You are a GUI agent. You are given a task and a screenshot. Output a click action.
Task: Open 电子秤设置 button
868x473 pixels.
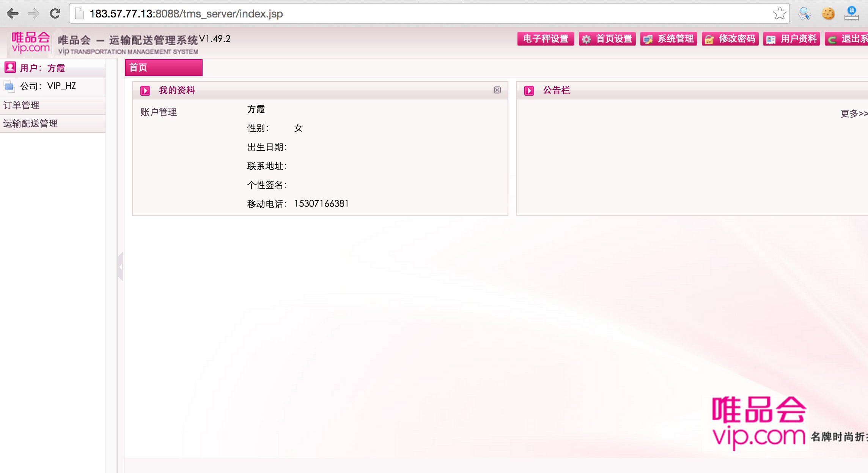[546, 39]
